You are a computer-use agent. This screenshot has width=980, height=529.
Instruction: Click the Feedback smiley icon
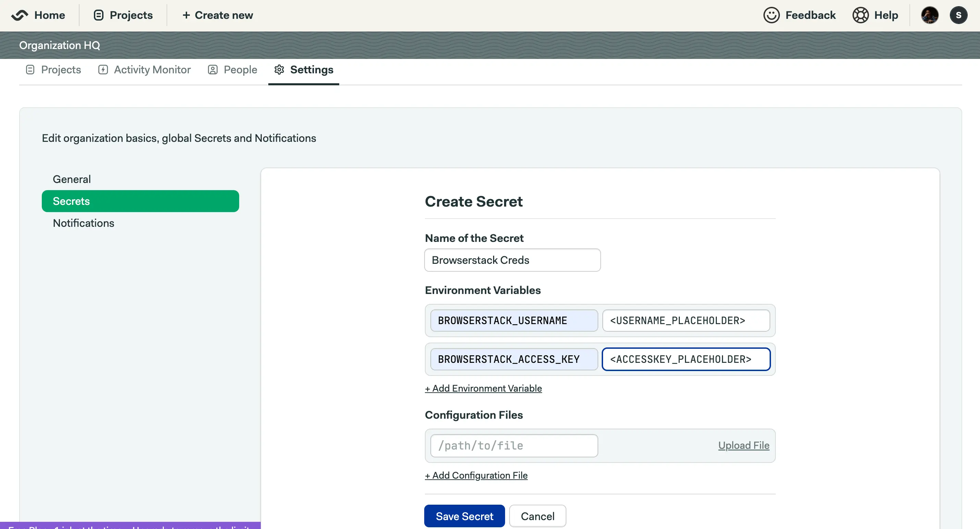(x=772, y=15)
